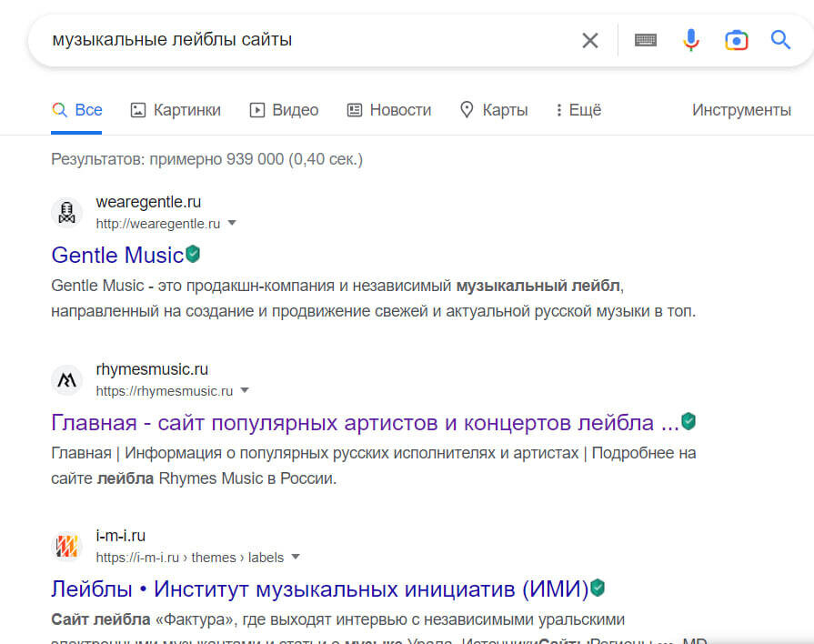Open the Ещё more options menu
The image size is (814, 644).
578,110
